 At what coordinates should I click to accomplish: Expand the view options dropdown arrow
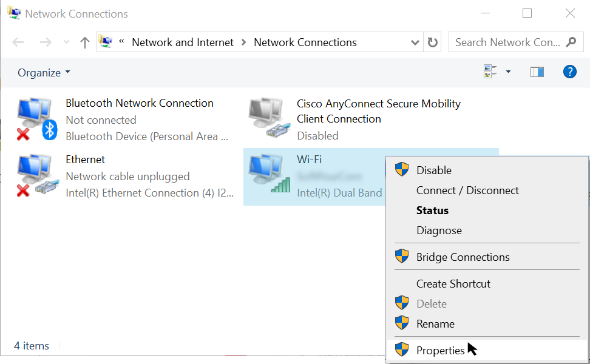click(508, 72)
